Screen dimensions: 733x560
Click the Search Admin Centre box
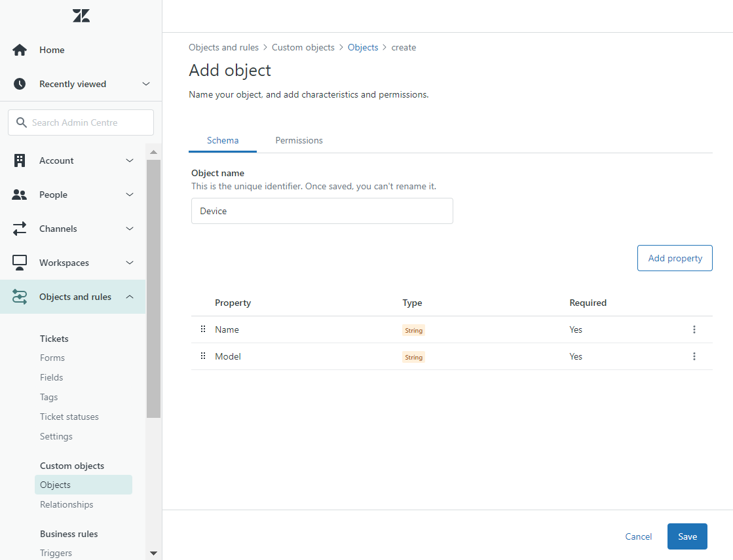point(81,122)
